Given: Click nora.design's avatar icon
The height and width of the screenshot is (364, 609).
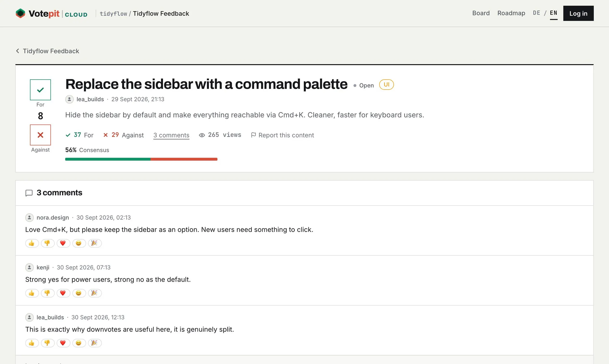Looking at the screenshot, I should pyautogui.click(x=29, y=218).
